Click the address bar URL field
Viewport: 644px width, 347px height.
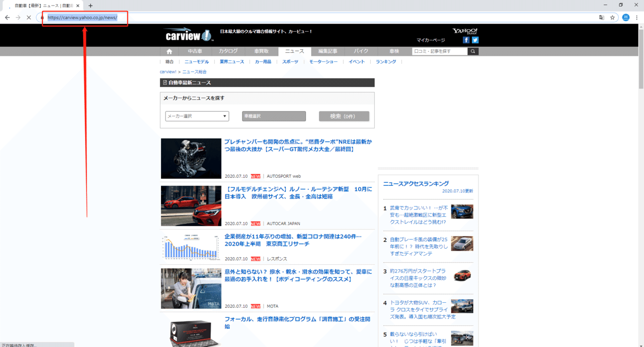(322, 17)
